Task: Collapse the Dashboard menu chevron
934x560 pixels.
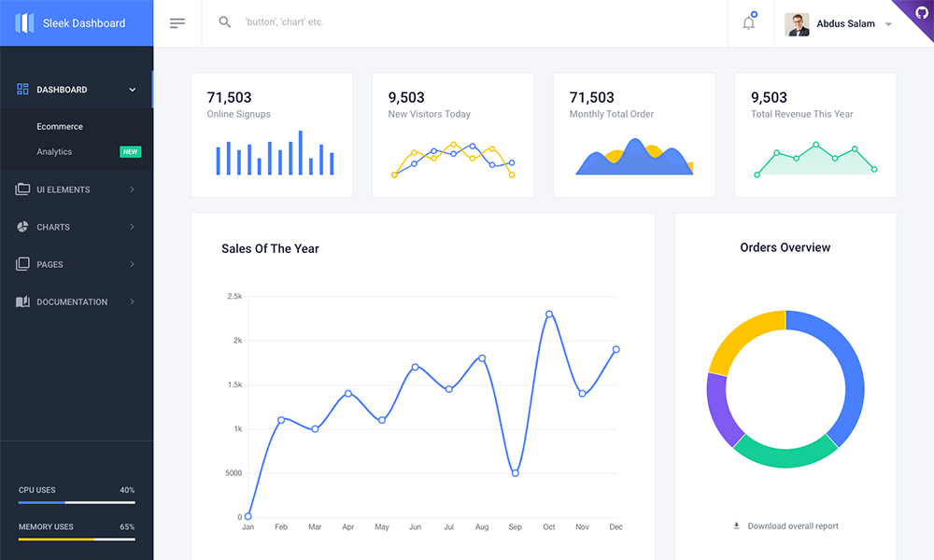Action: [133, 90]
